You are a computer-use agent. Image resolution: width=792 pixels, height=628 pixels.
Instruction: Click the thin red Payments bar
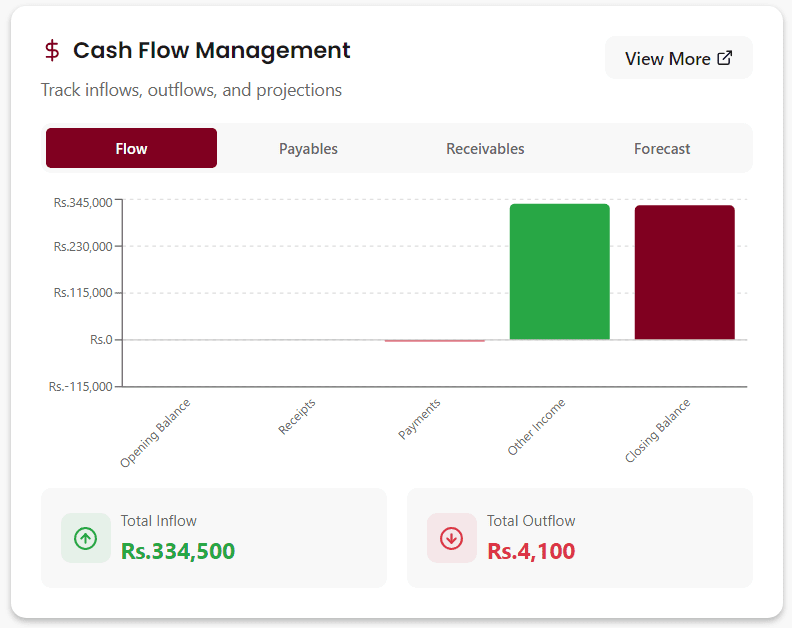coord(434,341)
